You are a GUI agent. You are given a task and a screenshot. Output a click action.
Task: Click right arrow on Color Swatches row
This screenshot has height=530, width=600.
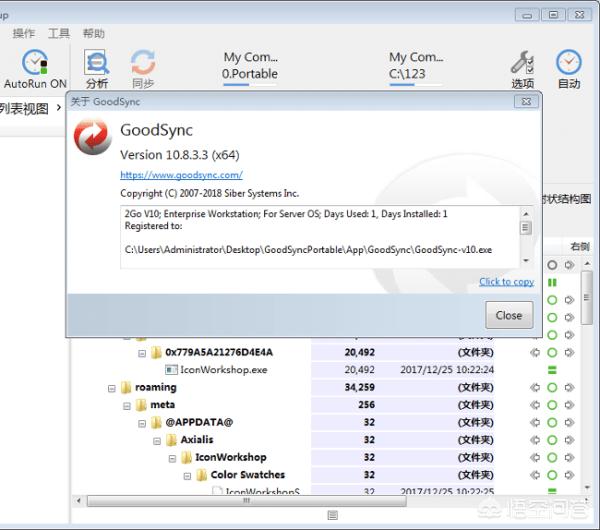click(x=569, y=475)
